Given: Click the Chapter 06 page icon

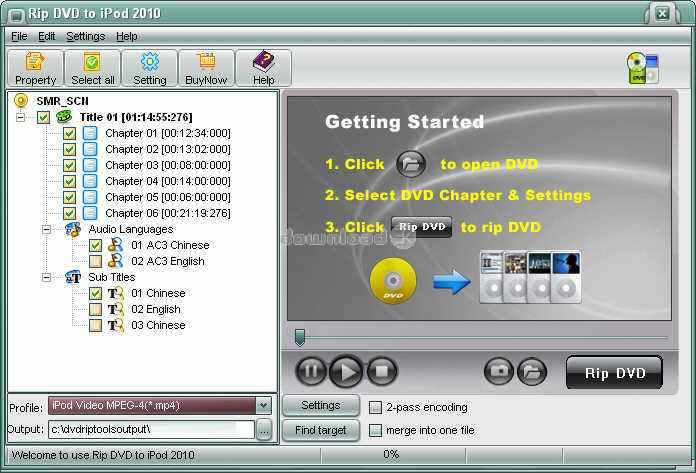Looking at the screenshot, I should tap(90, 213).
